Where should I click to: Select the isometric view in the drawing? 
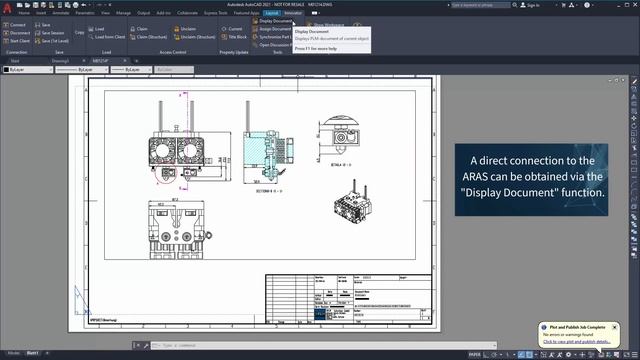352,201
